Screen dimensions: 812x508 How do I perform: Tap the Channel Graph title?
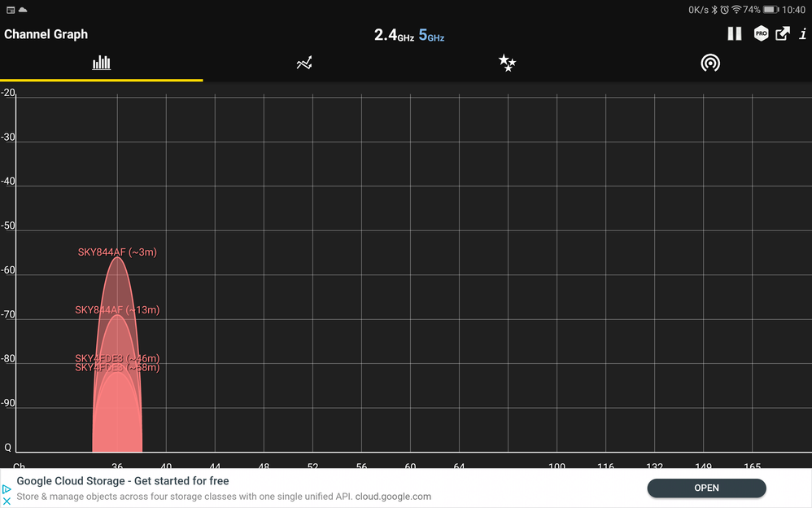46,34
